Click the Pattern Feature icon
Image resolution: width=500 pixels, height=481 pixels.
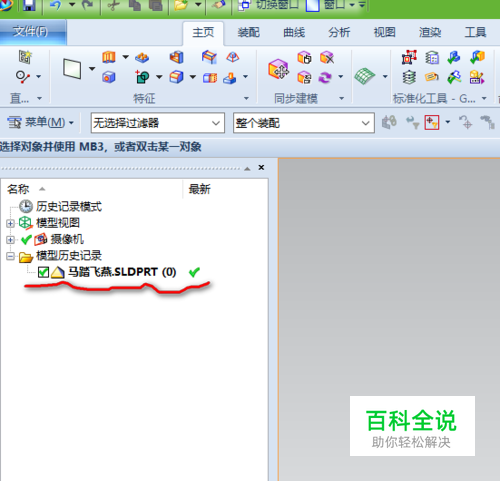click(142, 58)
